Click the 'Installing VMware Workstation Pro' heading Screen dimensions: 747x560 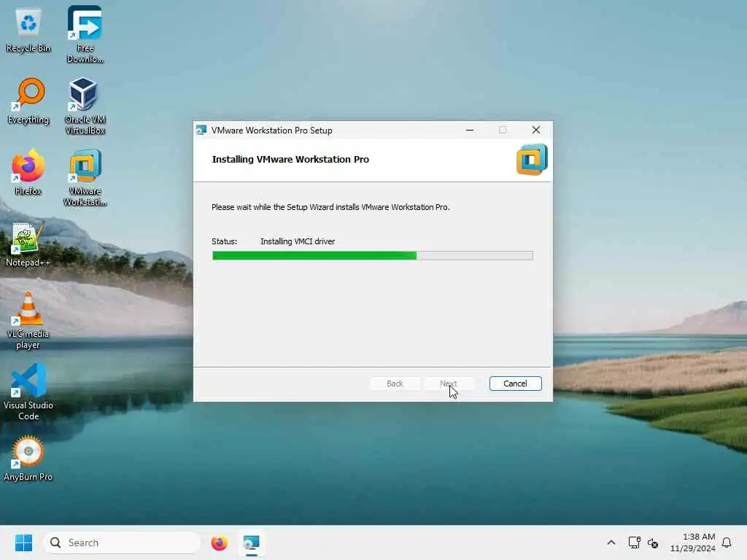coord(290,160)
